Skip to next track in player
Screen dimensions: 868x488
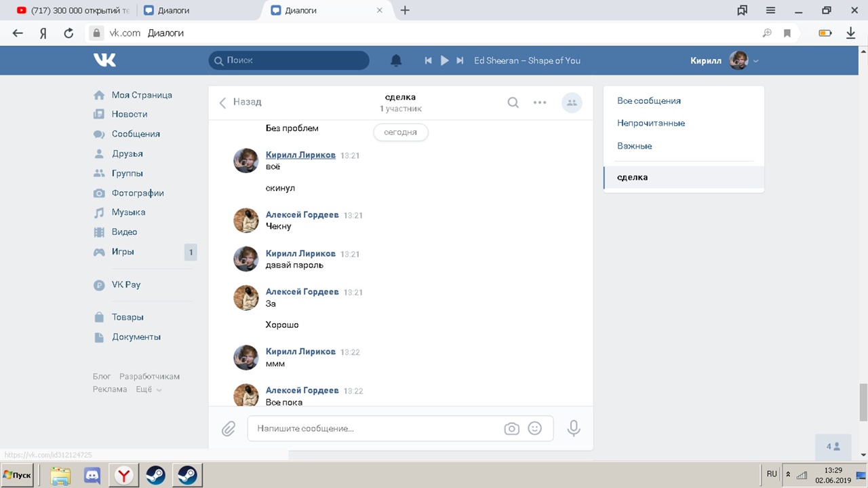[460, 60]
